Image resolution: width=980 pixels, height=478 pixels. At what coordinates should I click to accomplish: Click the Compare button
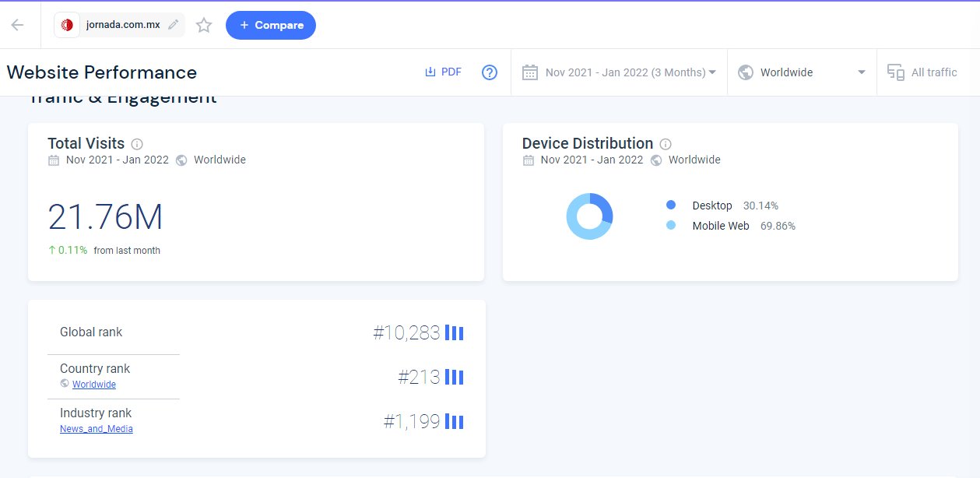coord(271,25)
